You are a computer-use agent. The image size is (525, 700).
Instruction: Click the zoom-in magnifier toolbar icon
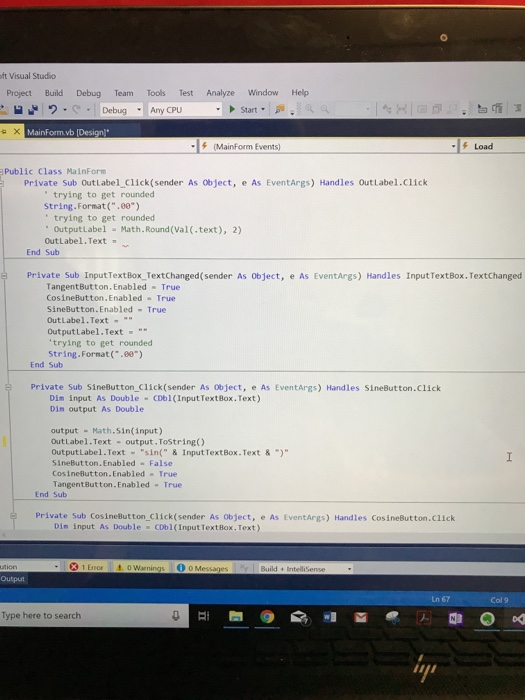tap(309, 109)
